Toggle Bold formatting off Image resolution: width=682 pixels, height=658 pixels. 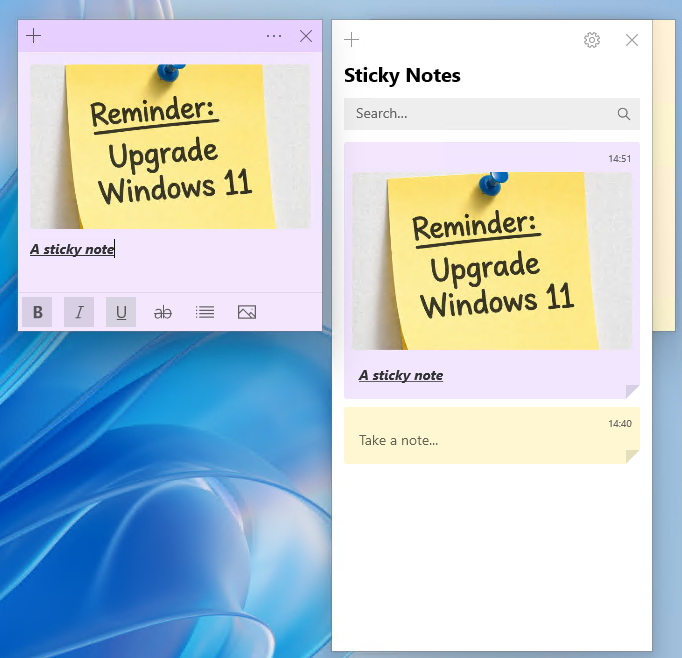[x=37, y=312]
